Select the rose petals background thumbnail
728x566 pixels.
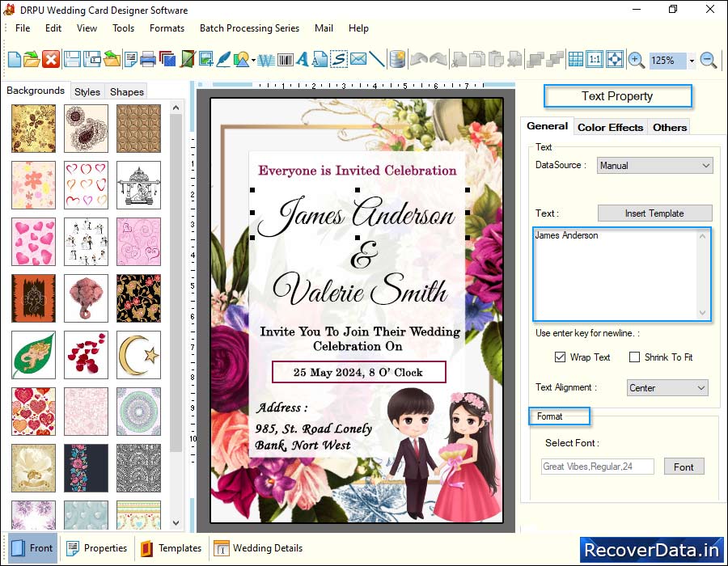(86, 355)
